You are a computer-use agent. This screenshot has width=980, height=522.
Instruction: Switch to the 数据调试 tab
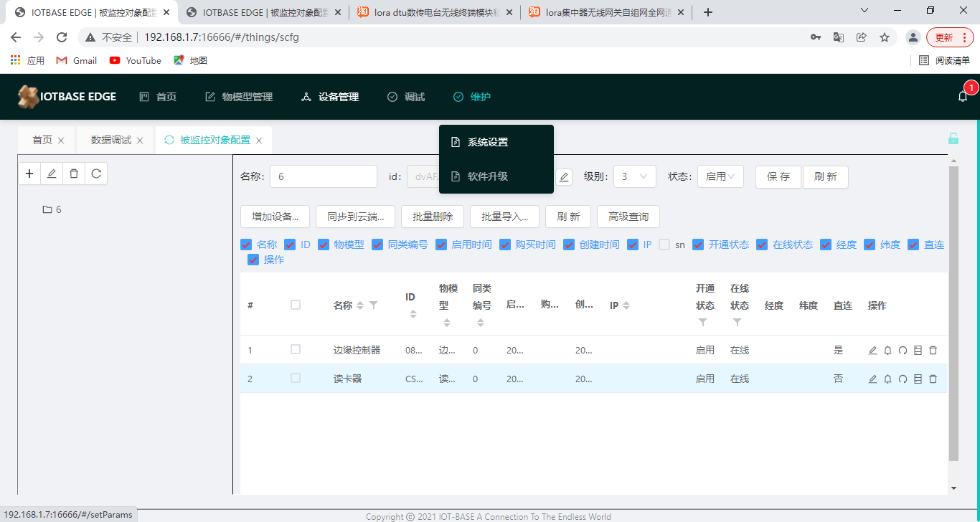111,141
